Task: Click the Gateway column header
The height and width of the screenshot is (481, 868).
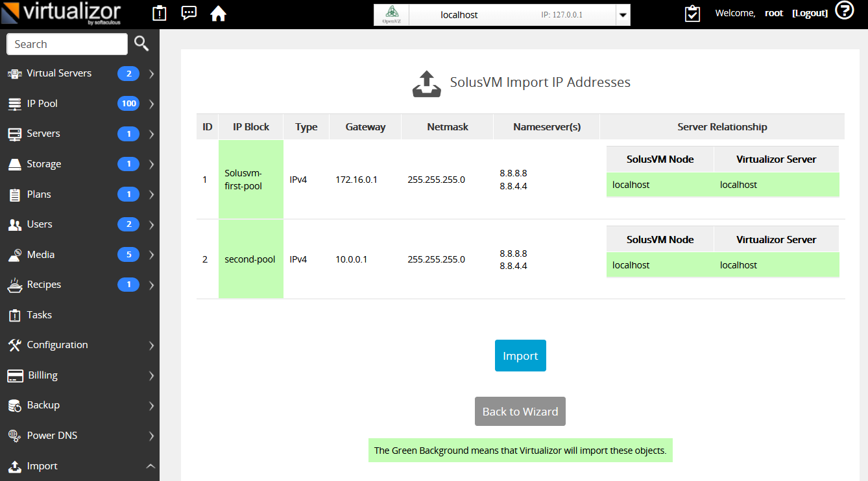Action: (x=365, y=127)
